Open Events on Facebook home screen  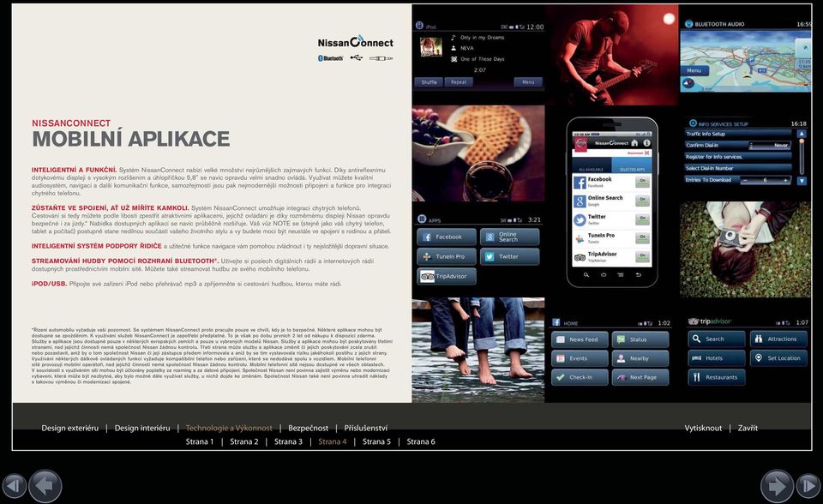tap(580, 358)
